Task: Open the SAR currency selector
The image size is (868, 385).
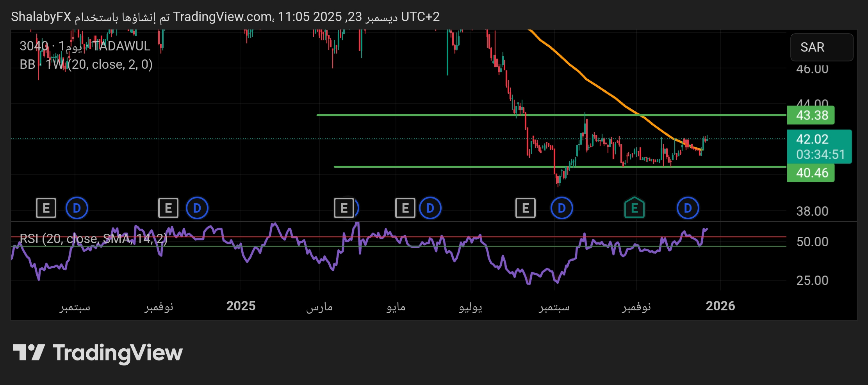Action: (822, 47)
